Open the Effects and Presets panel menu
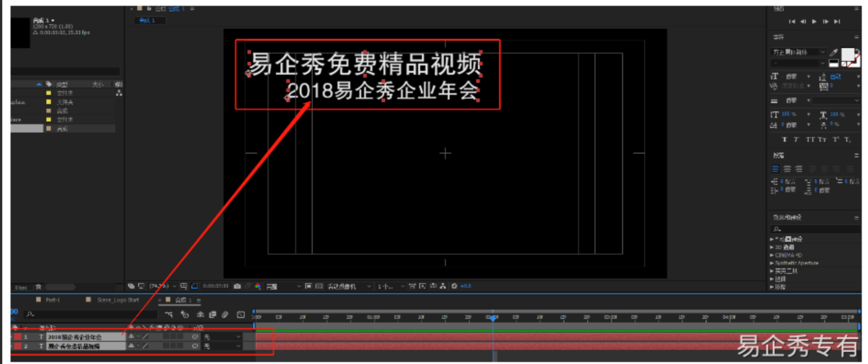Screen dimensions: 868x364 pos(857,218)
